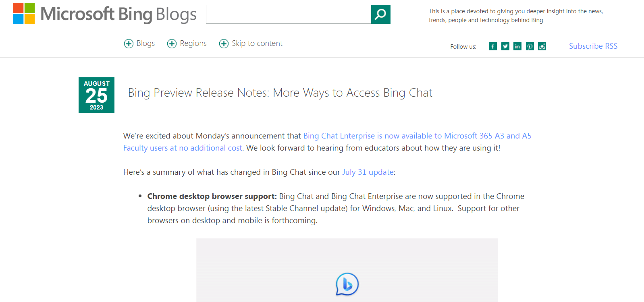Click the plus icon beside Regions

tap(172, 43)
